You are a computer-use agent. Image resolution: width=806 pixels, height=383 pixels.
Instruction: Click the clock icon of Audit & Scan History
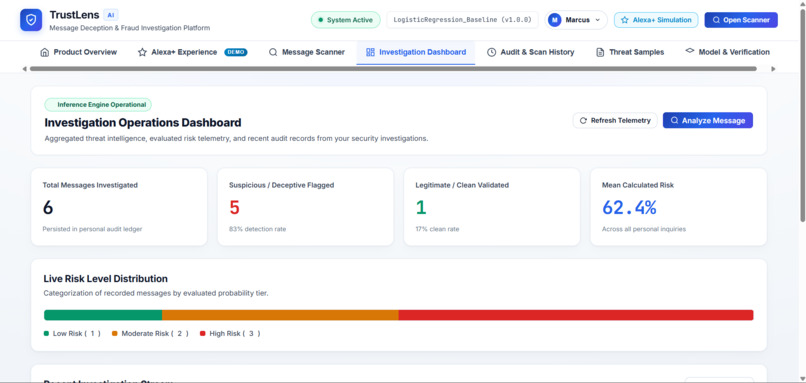pos(491,52)
